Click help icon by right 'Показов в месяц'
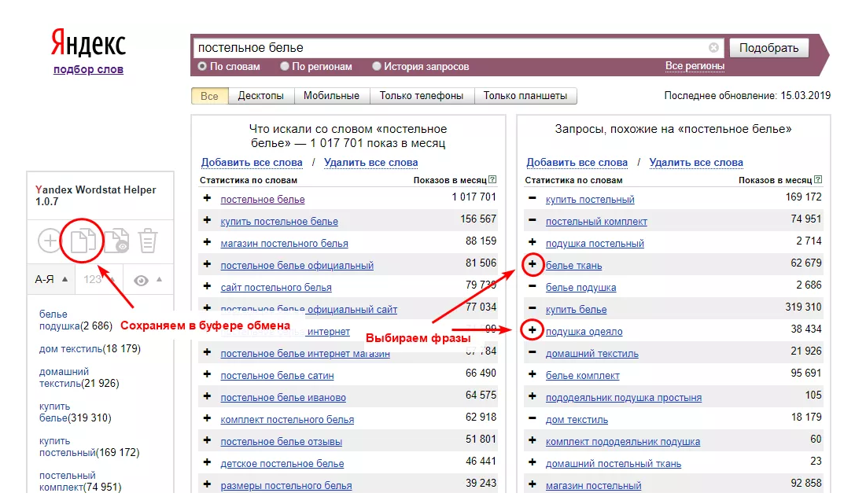Screen dimensions: 844x504 (818, 179)
